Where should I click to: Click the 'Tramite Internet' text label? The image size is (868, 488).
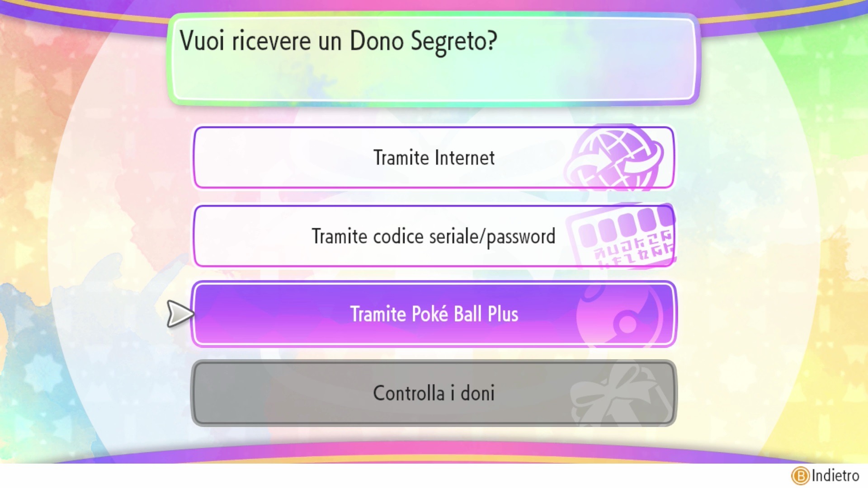434,158
